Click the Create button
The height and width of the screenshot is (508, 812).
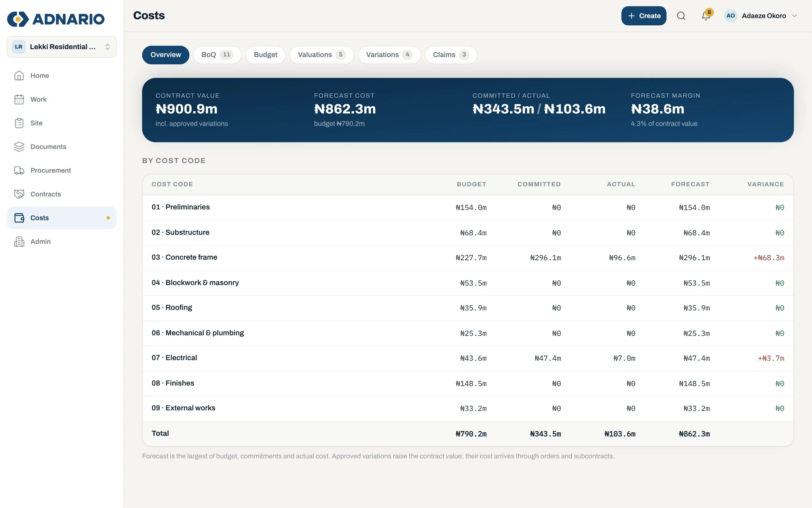[644, 16]
